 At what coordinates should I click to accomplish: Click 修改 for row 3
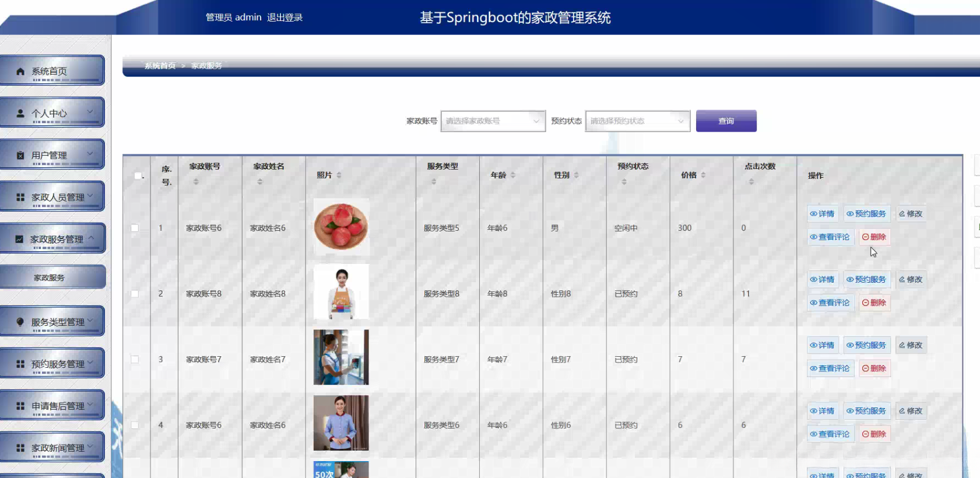pos(911,345)
